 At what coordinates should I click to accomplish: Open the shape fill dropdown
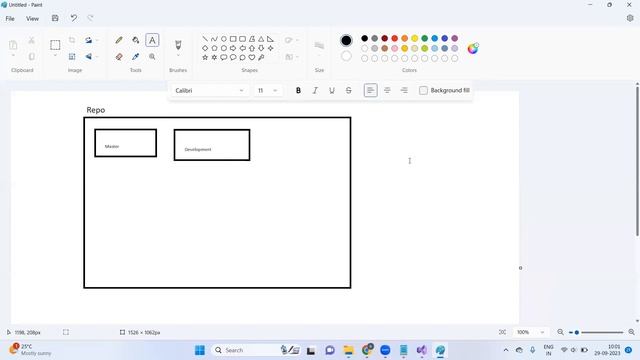point(291,57)
